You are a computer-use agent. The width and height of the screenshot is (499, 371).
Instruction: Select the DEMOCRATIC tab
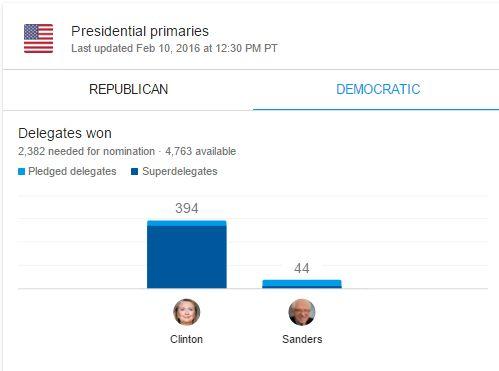click(x=378, y=89)
